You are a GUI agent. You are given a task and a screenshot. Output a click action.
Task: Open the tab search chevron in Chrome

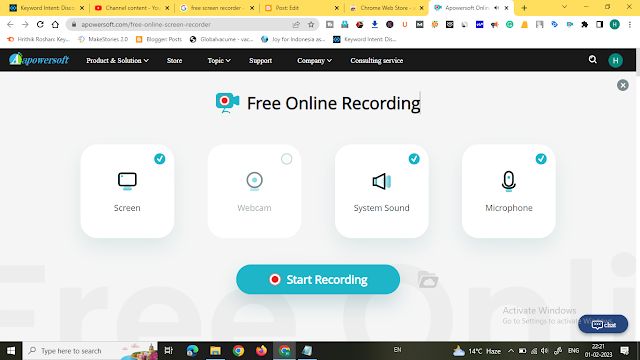[564, 7]
